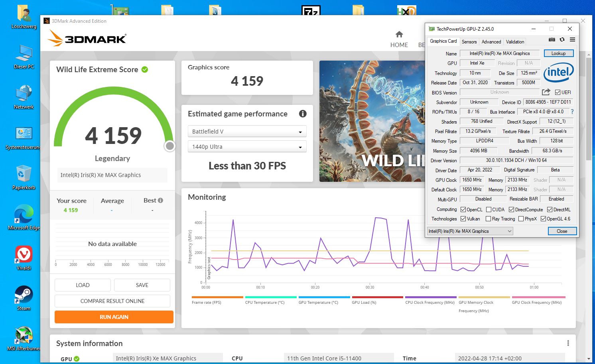Click the green validation checkmark by Wild Life Extreme Score

(x=145, y=69)
